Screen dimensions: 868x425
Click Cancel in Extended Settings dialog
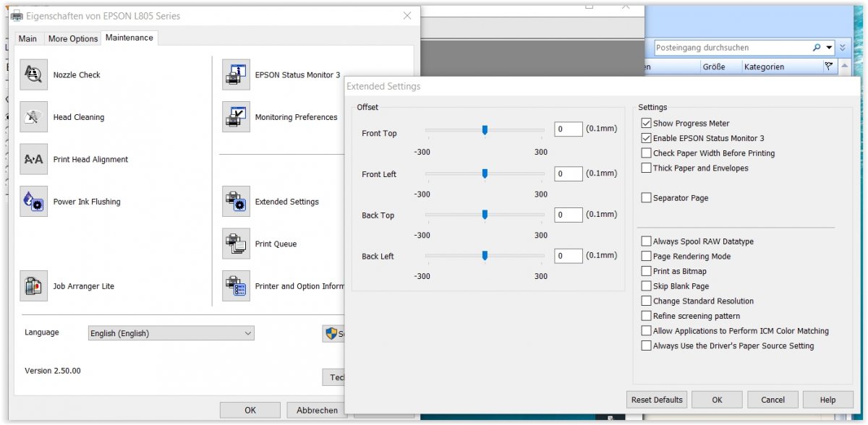click(x=772, y=400)
